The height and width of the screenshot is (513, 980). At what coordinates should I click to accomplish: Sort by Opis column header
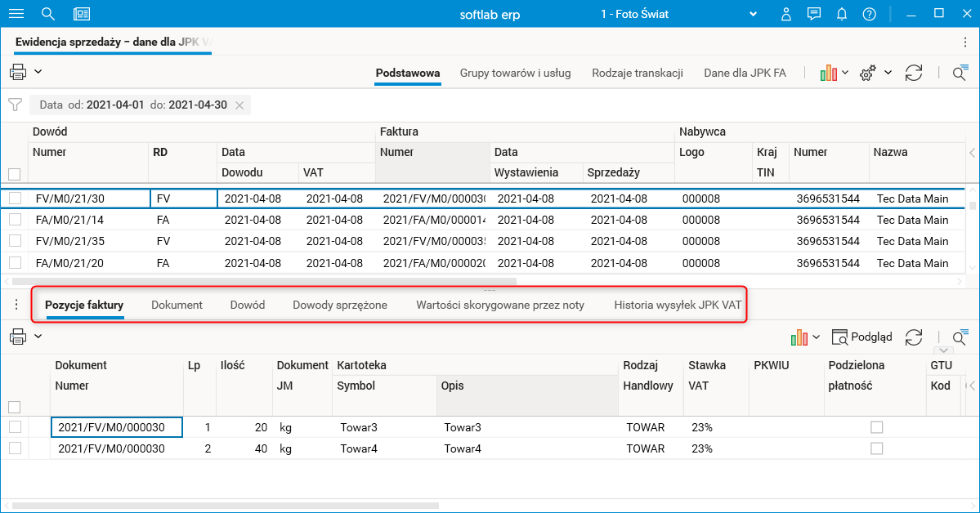[527, 396]
